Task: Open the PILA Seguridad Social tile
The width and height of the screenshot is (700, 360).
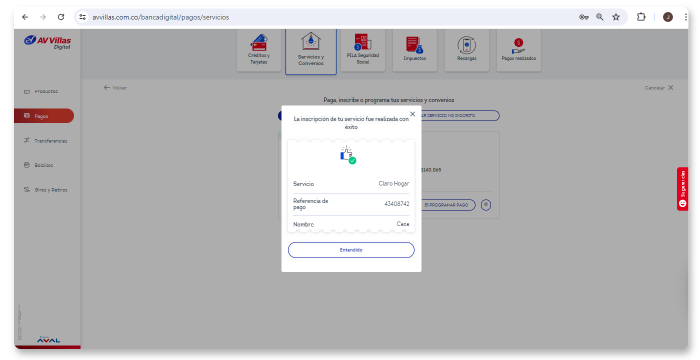Action: click(x=363, y=50)
